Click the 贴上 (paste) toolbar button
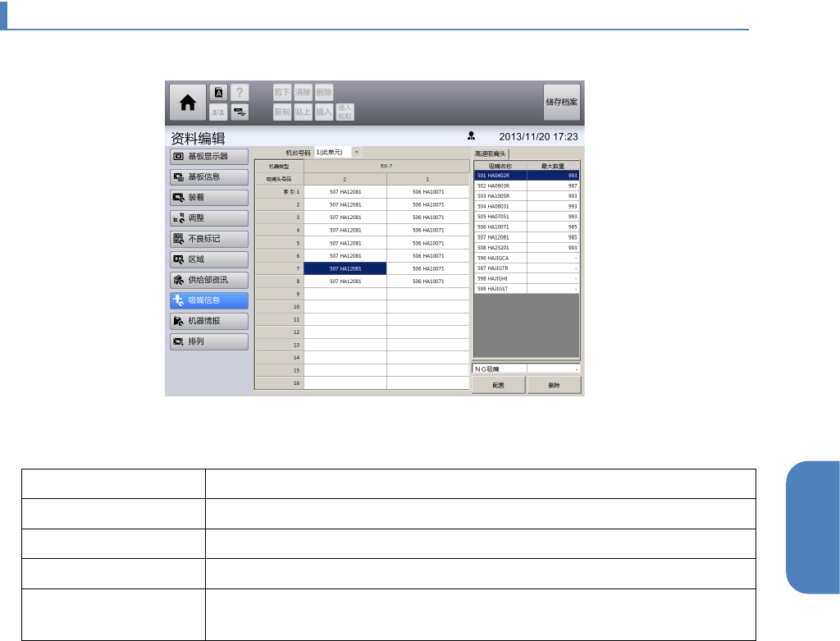The height and width of the screenshot is (641, 840). [x=303, y=112]
